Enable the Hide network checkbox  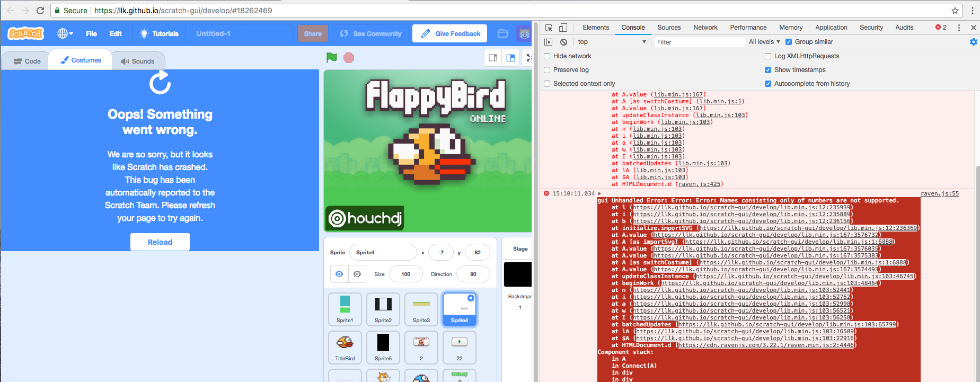point(547,56)
